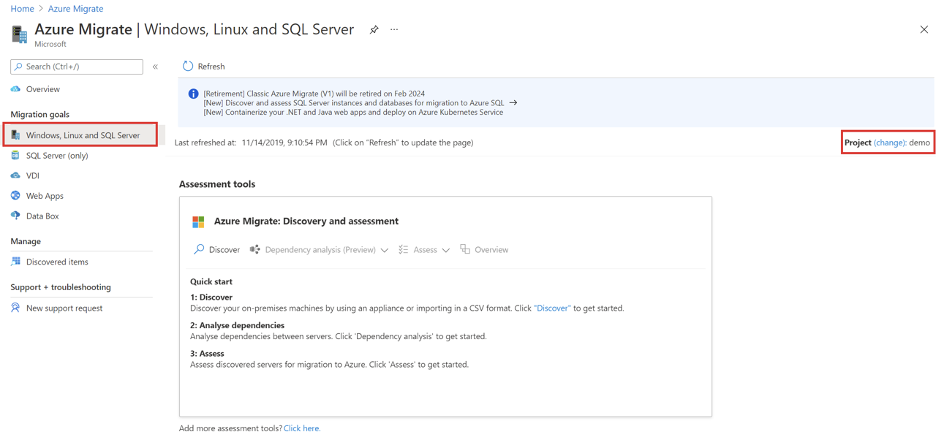Click here to add more assessment tools
This screenshot has height=440, width=936.
[301, 428]
